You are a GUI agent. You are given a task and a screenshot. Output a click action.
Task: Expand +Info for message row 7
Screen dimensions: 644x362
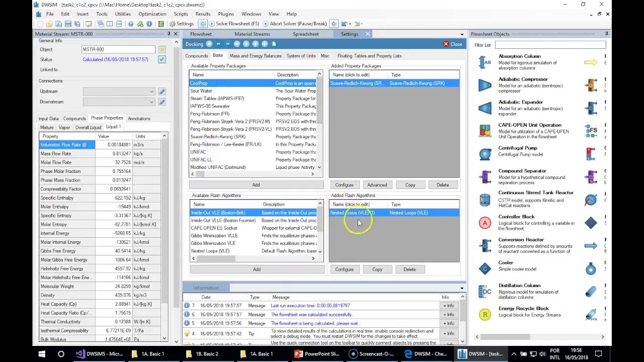(x=448, y=306)
